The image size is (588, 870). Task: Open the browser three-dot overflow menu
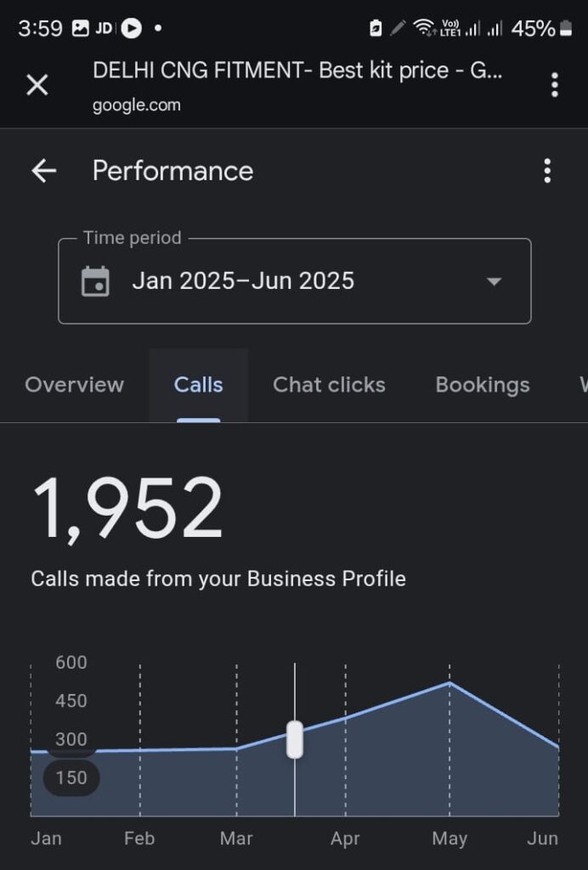554,85
